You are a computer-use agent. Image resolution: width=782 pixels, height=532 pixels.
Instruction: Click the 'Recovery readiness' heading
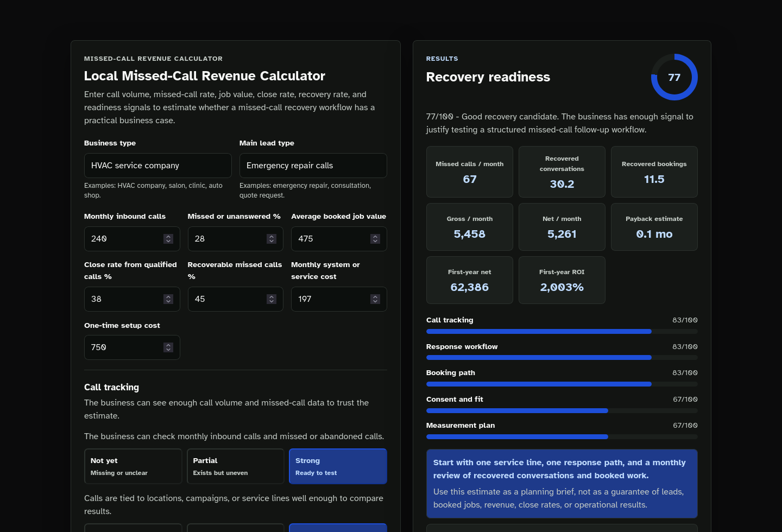point(488,77)
